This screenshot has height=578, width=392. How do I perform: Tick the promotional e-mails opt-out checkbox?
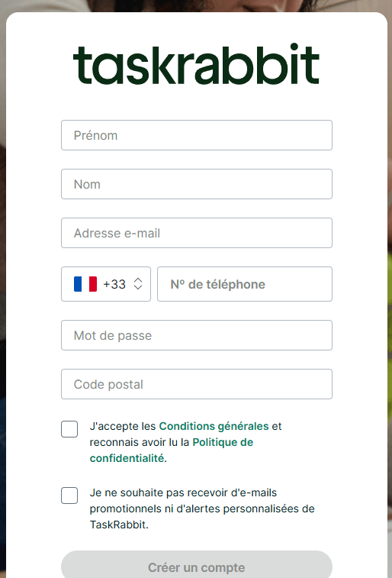click(x=69, y=496)
